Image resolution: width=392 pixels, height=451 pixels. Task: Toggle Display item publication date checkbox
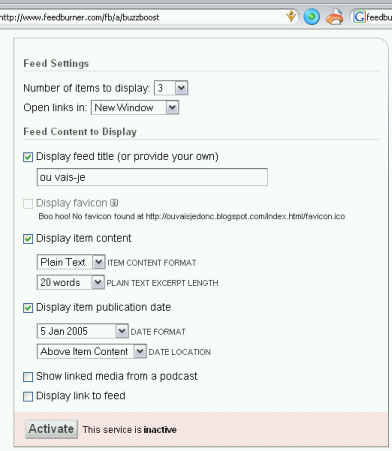[x=28, y=308]
